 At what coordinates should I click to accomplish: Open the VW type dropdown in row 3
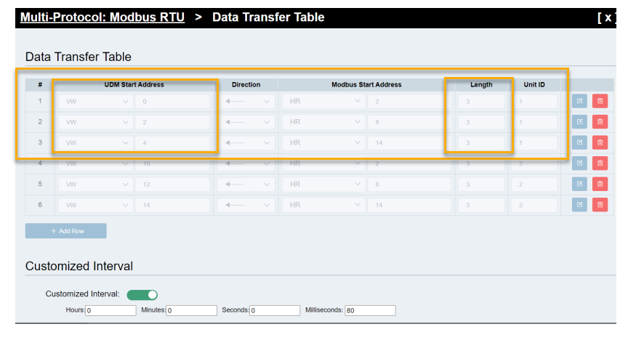point(96,143)
